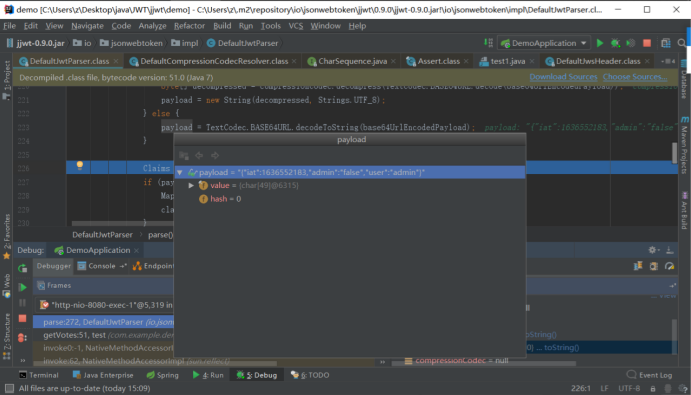Open the Refactor menu
This screenshot has height=395, width=691.
189,26
